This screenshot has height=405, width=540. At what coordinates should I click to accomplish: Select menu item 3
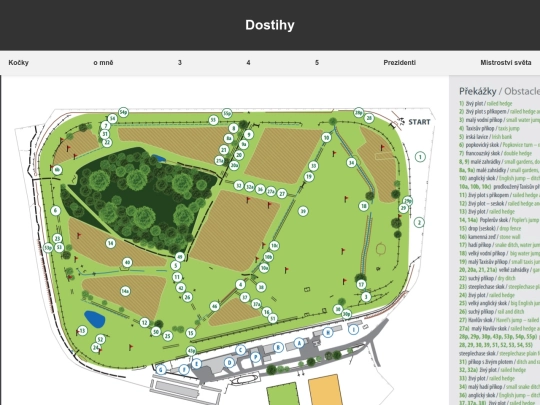click(180, 63)
